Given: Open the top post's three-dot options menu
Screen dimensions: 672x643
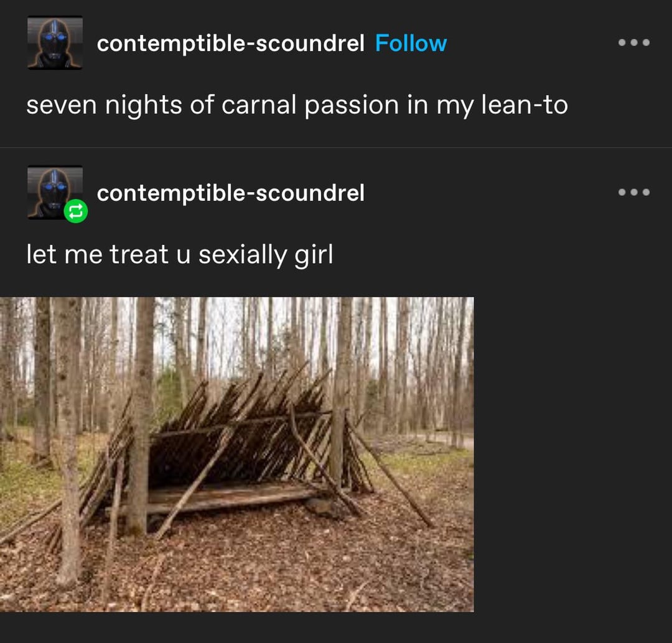Looking at the screenshot, I should coord(634,43).
